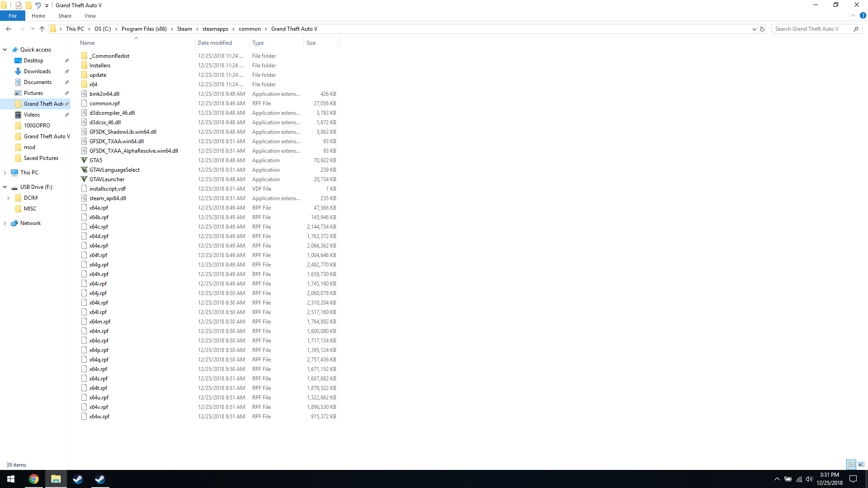The image size is (868, 488).
Task: Switch to large icons view
Action: [861, 465]
